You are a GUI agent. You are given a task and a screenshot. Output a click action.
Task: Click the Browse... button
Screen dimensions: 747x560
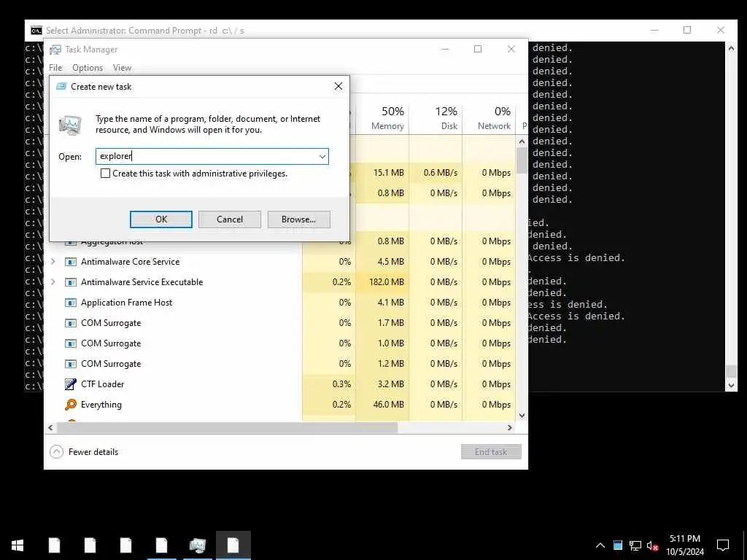click(x=298, y=219)
